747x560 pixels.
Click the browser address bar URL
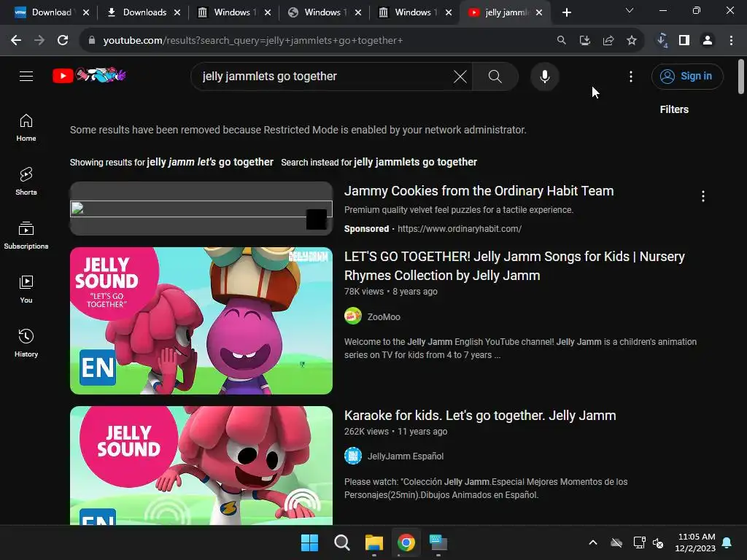click(x=252, y=41)
